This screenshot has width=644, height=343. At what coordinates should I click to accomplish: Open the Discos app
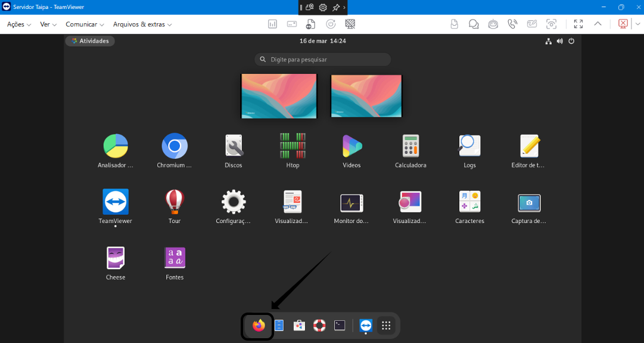pos(234,146)
